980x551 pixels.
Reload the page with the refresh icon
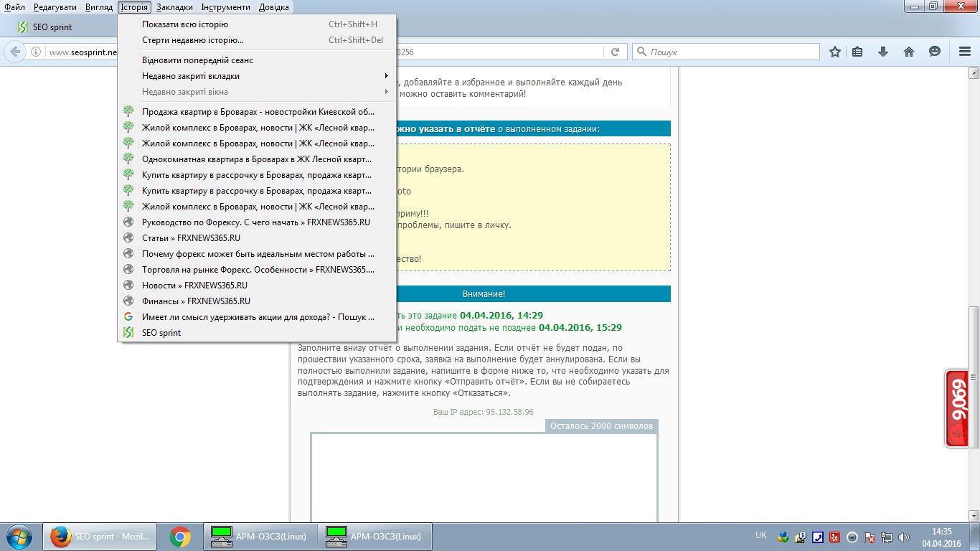pos(615,52)
